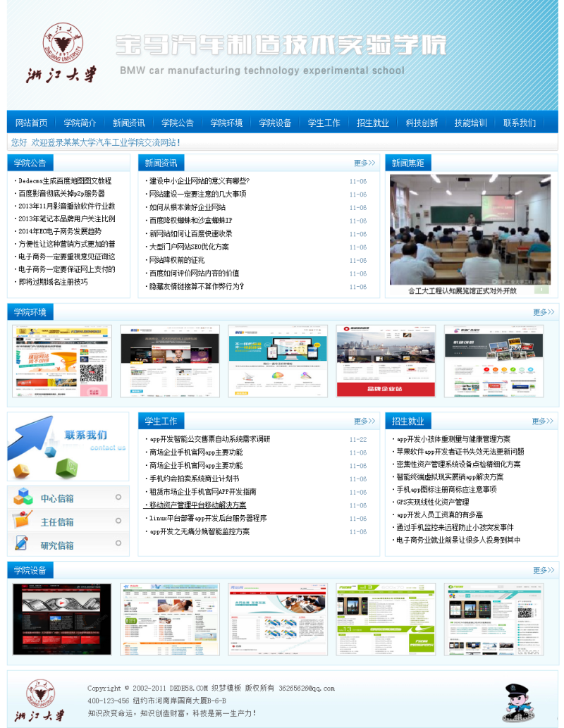
Task: Select the radio circle next to 中心信箱
Action: pos(118,497)
